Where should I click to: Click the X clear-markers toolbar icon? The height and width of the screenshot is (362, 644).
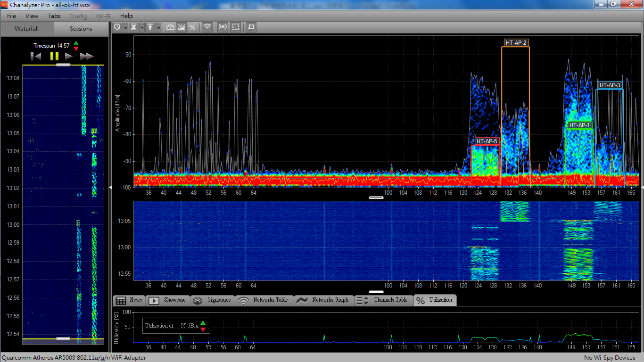(133, 27)
